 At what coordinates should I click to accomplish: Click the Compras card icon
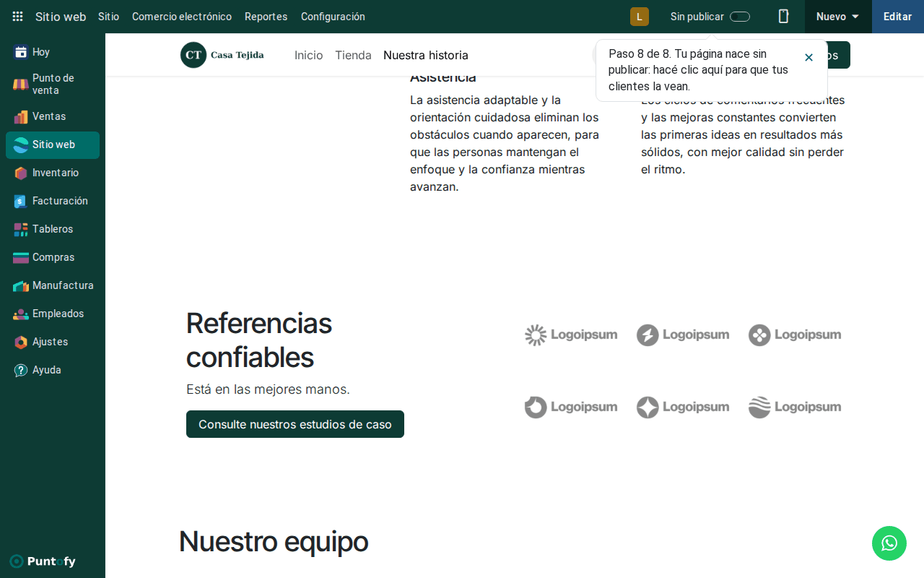pyautogui.click(x=21, y=257)
